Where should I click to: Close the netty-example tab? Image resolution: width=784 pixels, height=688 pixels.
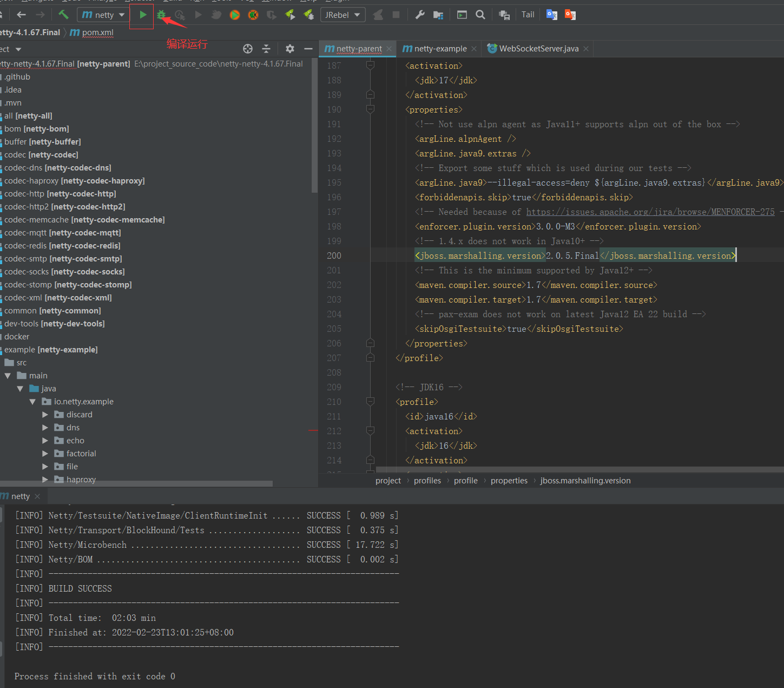pyautogui.click(x=474, y=49)
